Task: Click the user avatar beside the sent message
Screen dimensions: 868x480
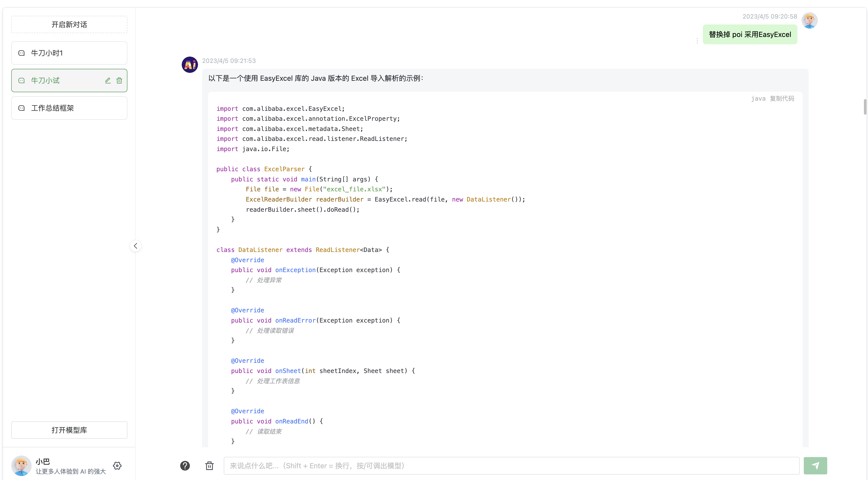Action: 809,21
